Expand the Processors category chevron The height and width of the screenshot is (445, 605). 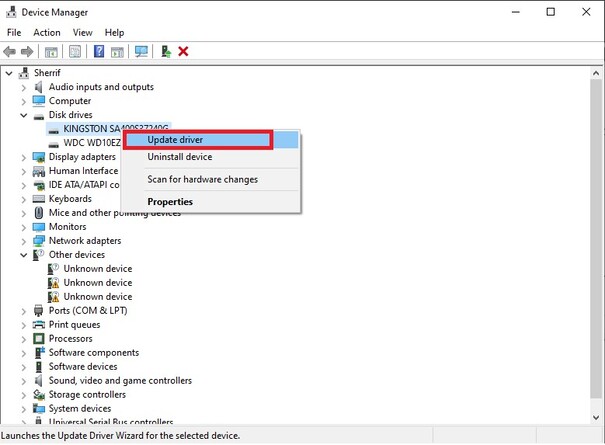point(24,339)
